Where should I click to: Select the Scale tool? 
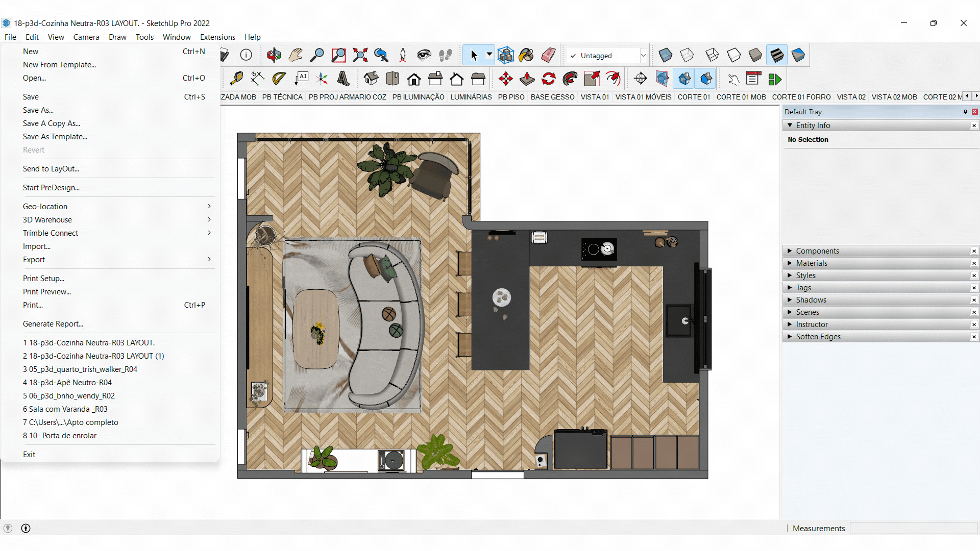pos(592,79)
